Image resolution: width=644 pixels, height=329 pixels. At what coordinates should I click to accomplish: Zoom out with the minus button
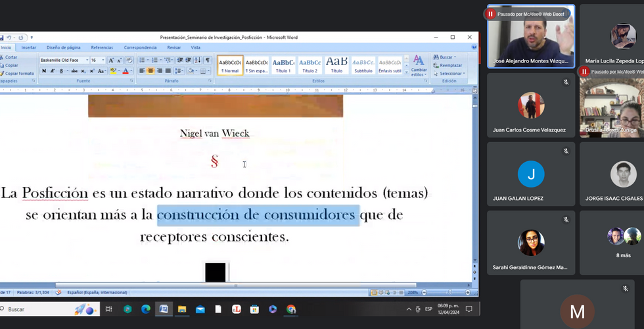[x=425, y=292]
